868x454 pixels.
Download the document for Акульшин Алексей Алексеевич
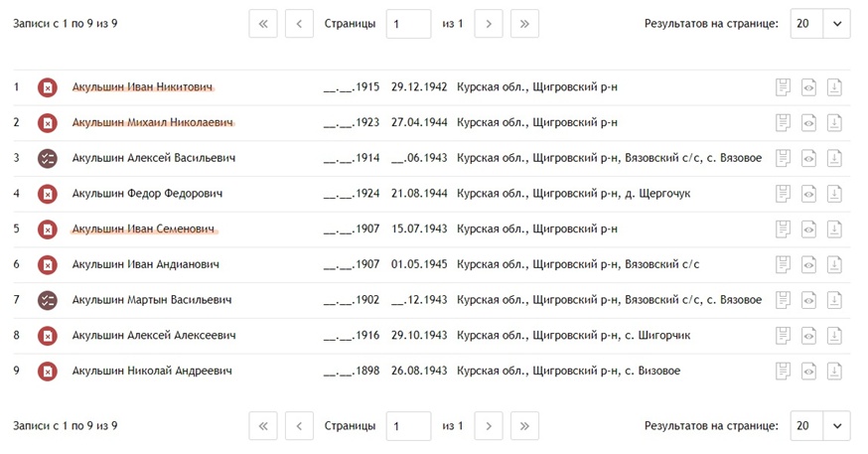tap(834, 336)
